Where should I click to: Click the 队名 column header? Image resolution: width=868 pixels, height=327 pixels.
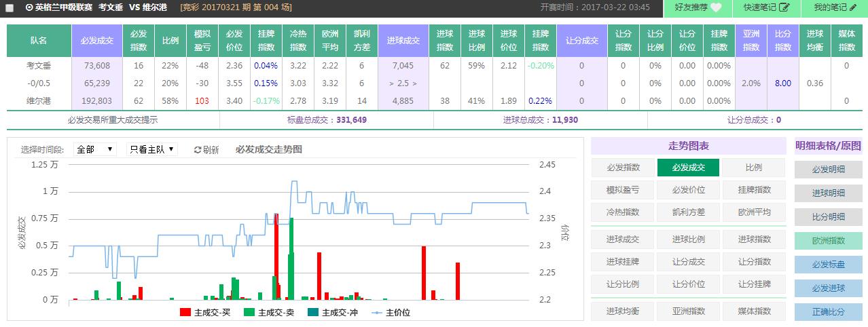point(39,41)
